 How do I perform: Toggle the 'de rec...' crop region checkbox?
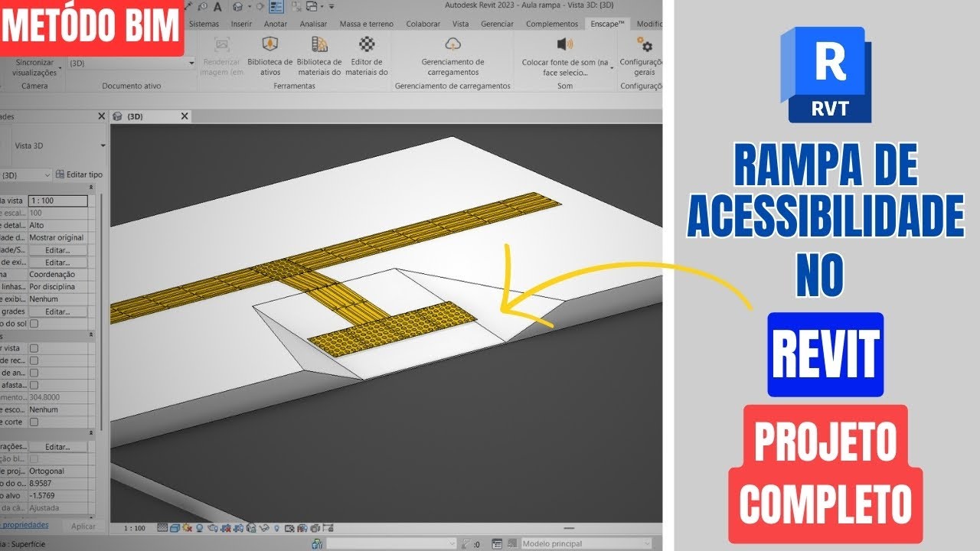click(x=34, y=360)
